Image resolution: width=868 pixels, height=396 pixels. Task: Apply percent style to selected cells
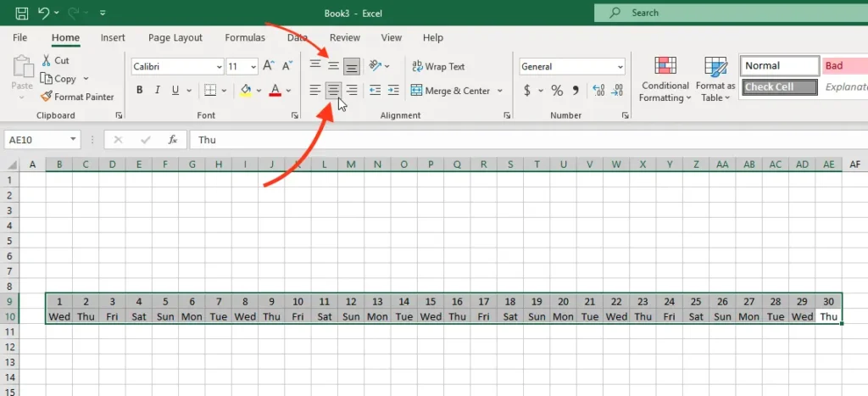coord(557,90)
